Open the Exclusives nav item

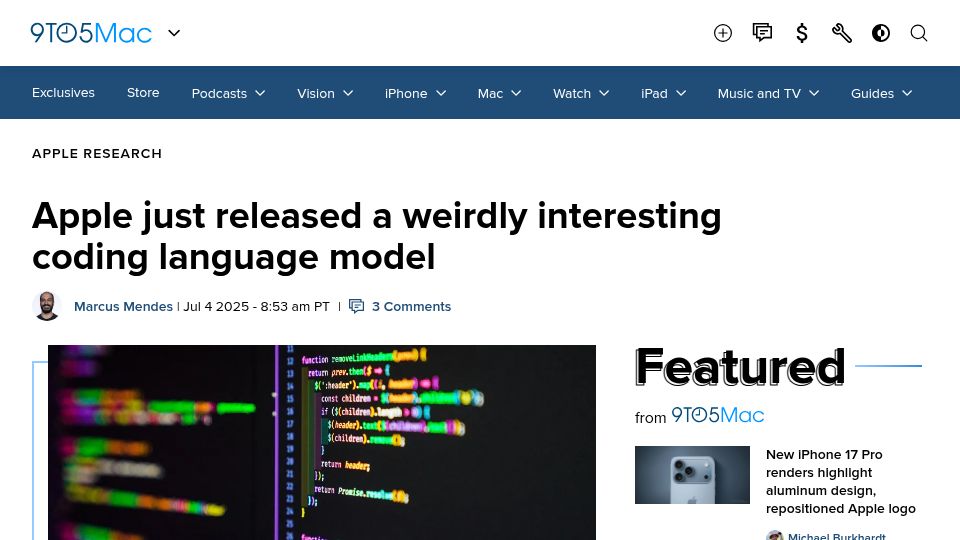pyautogui.click(x=63, y=93)
